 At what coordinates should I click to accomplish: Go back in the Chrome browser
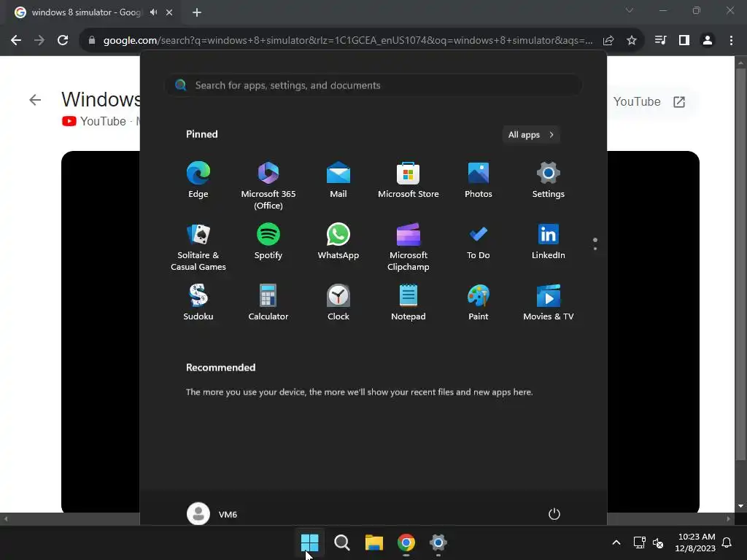click(16, 41)
